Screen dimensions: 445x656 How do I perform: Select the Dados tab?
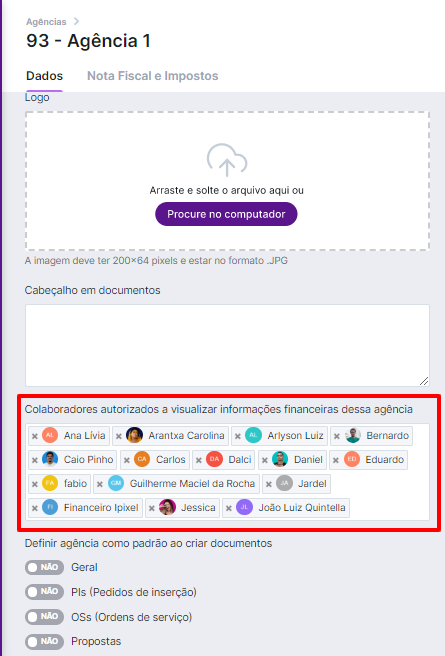point(44,76)
